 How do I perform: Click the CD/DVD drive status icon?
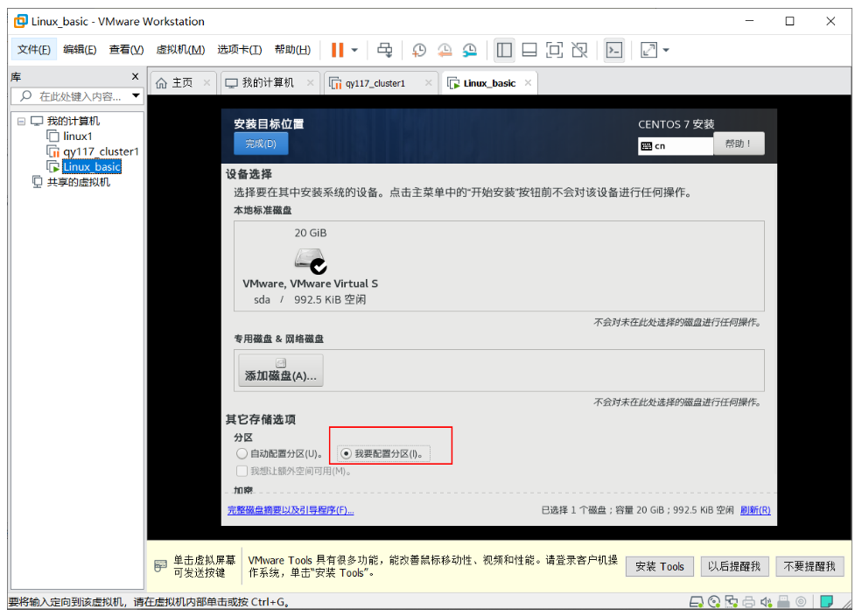pyautogui.click(x=714, y=602)
